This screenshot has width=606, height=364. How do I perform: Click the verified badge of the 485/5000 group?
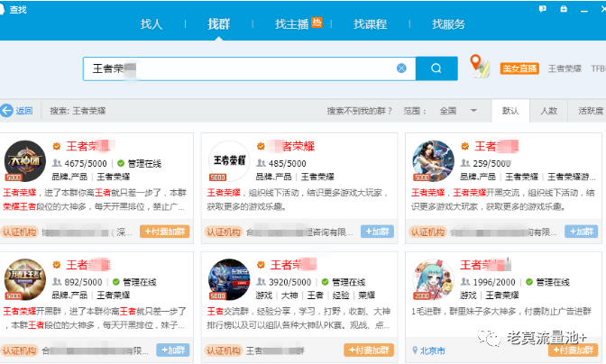(261, 146)
